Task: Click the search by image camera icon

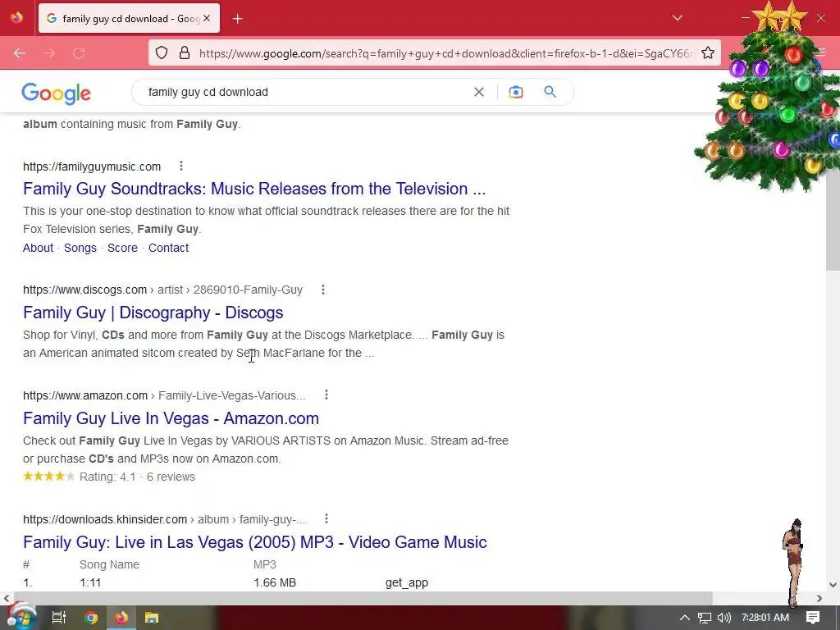Action: [516, 92]
